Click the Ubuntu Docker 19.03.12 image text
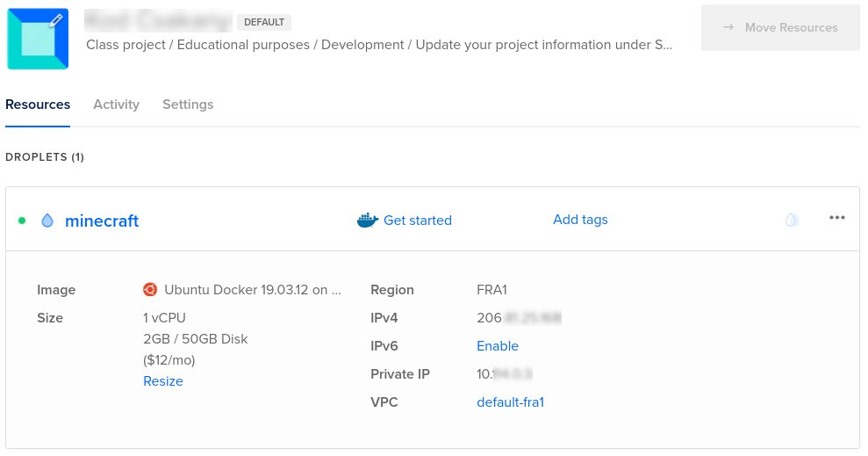This screenshot has width=868, height=456. pyautogui.click(x=253, y=290)
